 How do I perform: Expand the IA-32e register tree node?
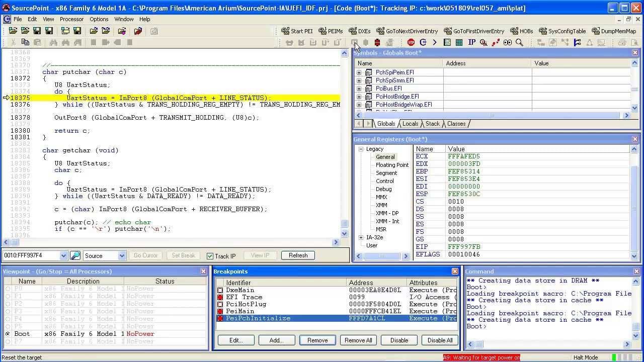tap(361, 237)
